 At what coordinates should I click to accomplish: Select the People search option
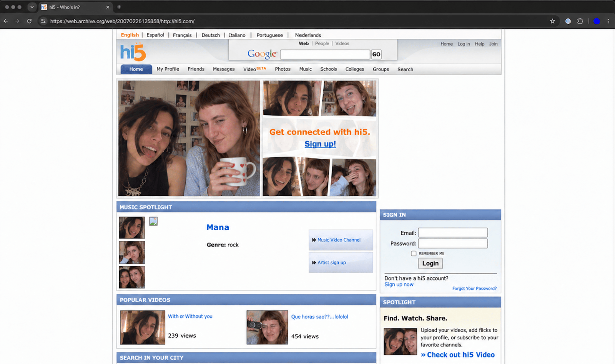(x=322, y=44)
